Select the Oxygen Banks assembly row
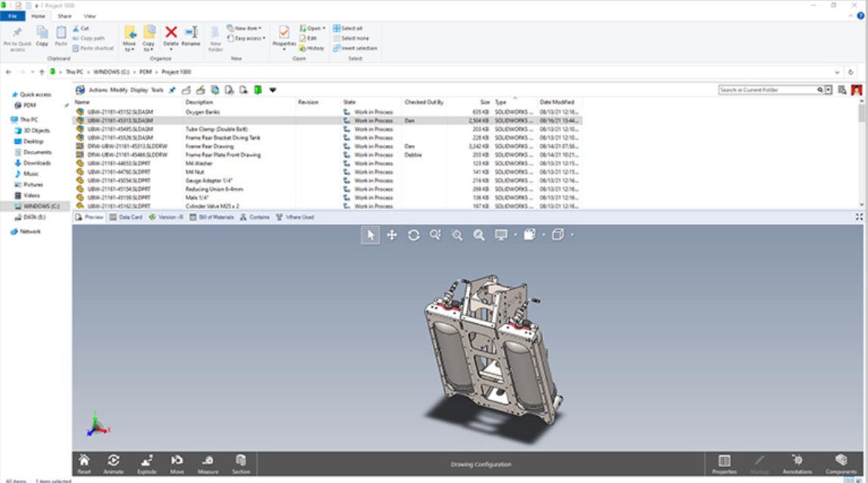The image size is (868, 483). pos(326,112)
